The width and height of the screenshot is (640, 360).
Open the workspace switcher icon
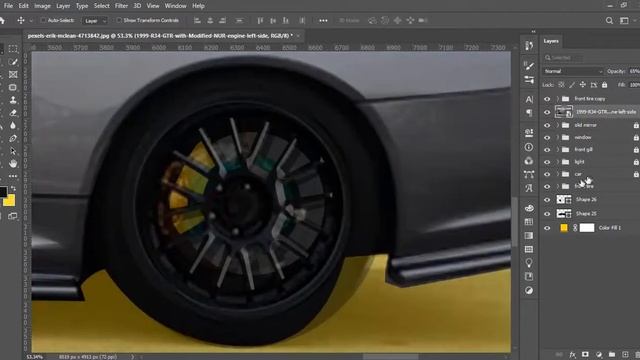click(624, 20)
